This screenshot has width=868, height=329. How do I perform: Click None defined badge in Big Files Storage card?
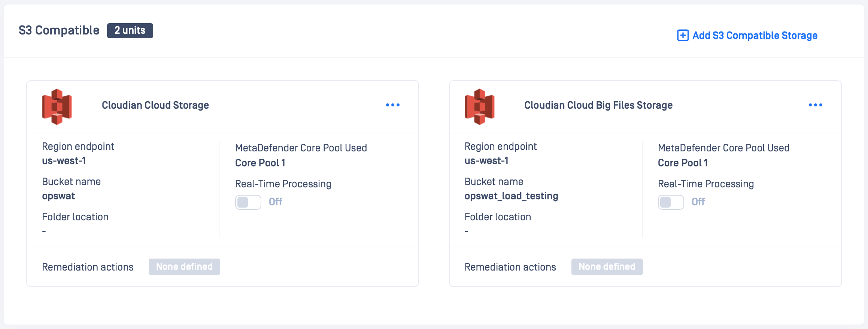pos(607,267)
